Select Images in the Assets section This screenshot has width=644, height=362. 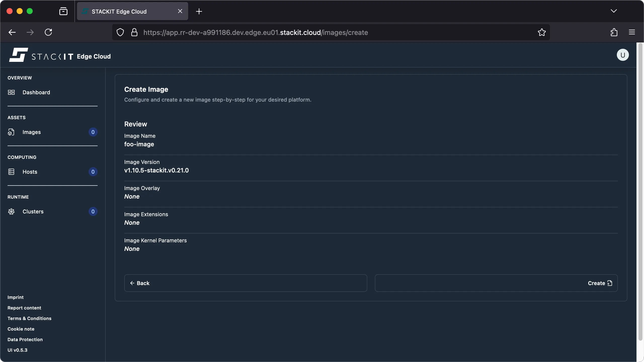32,132
